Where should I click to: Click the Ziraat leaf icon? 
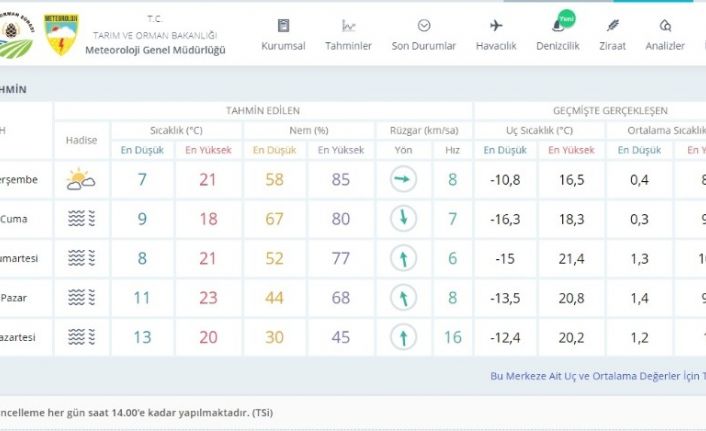click(614, 25)
